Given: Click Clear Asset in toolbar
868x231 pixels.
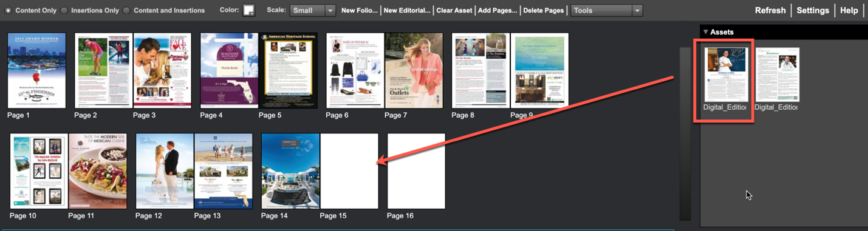Looking at the screenshot, I should [x=454, y=10].
